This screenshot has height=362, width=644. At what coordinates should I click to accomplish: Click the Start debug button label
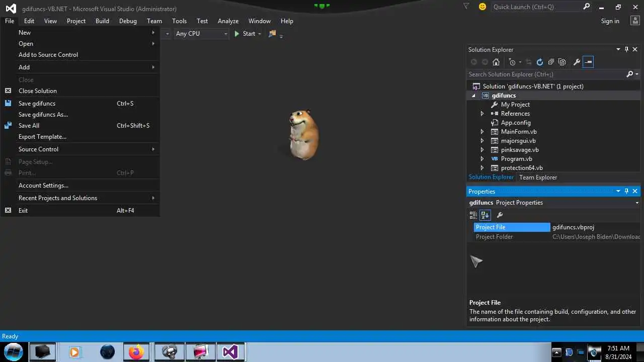click(x=249, y=34)
